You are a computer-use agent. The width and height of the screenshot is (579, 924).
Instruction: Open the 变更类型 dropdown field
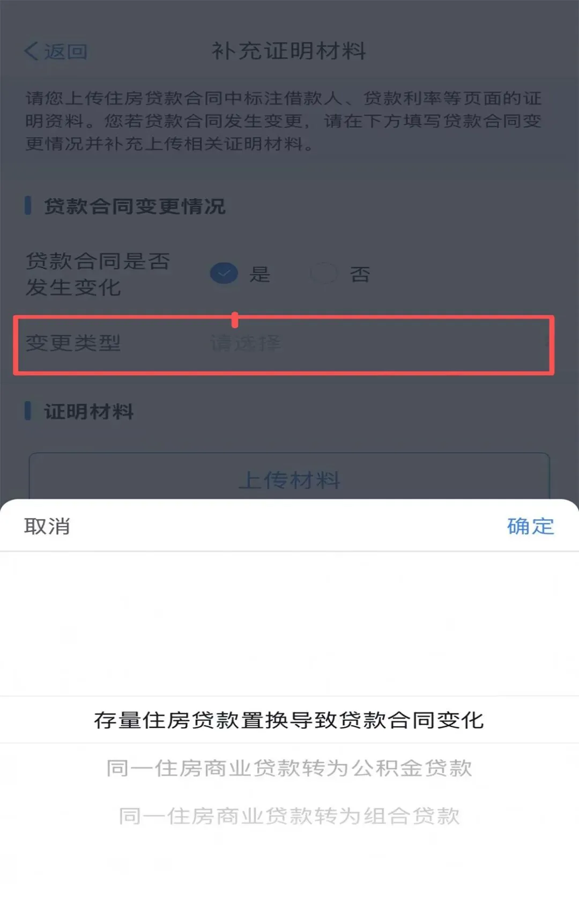coord(284,345)
